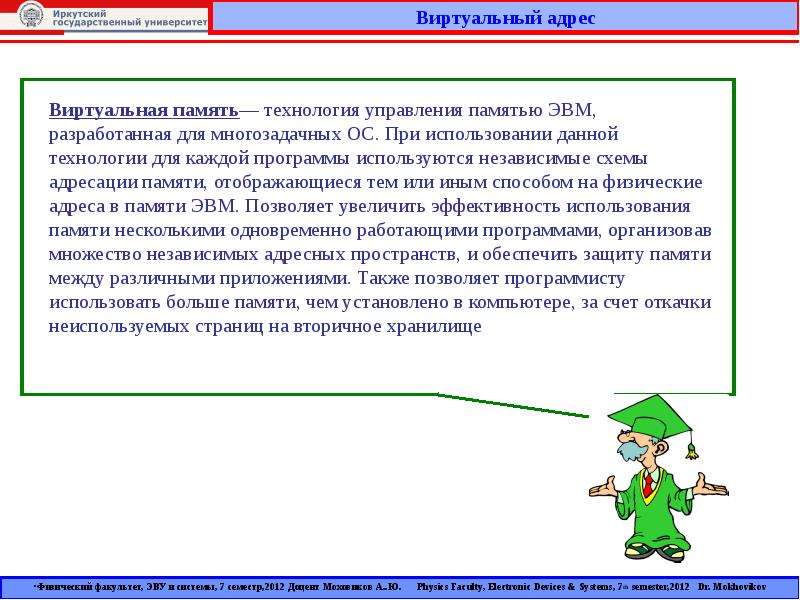Click the phrase 'многозадачных ОС' in the text
The width and height of the screenshot is (800, 600).
292,134
